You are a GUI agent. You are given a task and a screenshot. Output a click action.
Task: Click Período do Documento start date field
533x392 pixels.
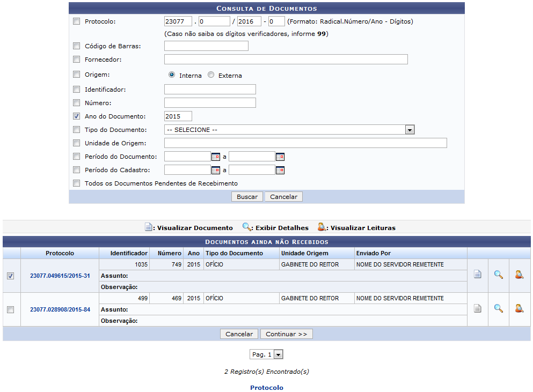(x=187, y=157)
